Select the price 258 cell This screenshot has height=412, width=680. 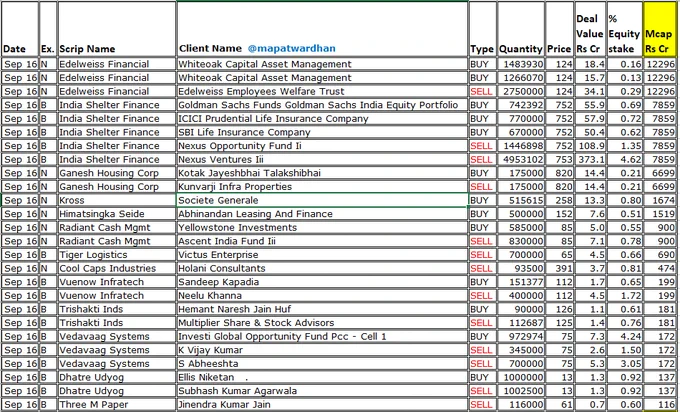559,200
